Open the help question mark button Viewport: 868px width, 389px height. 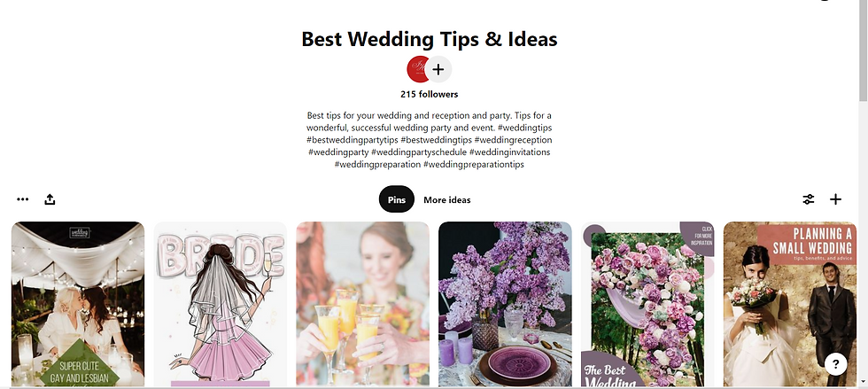836,364
